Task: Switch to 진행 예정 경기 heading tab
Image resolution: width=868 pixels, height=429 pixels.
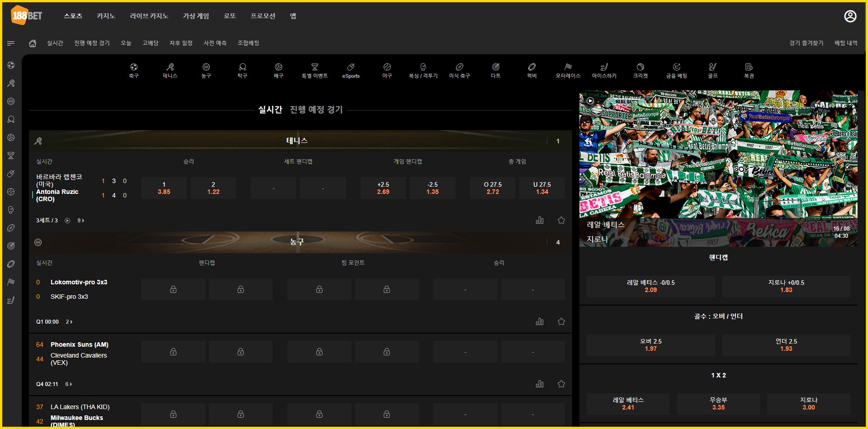Action: (316, 109)
